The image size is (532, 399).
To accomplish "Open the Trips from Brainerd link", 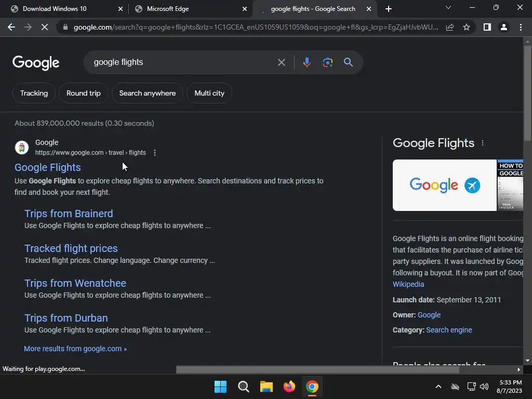I will 69,214.
